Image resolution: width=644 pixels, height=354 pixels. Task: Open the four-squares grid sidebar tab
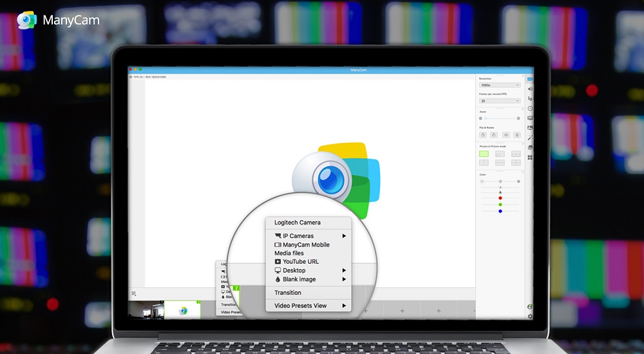click(x=530, y=157)
